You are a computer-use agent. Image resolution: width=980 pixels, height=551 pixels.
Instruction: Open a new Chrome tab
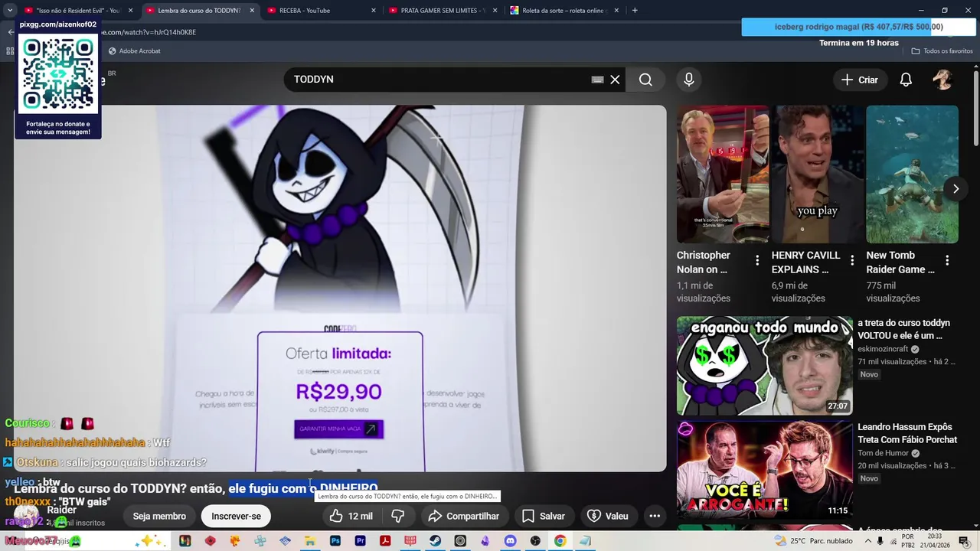(x=635, y=11)
